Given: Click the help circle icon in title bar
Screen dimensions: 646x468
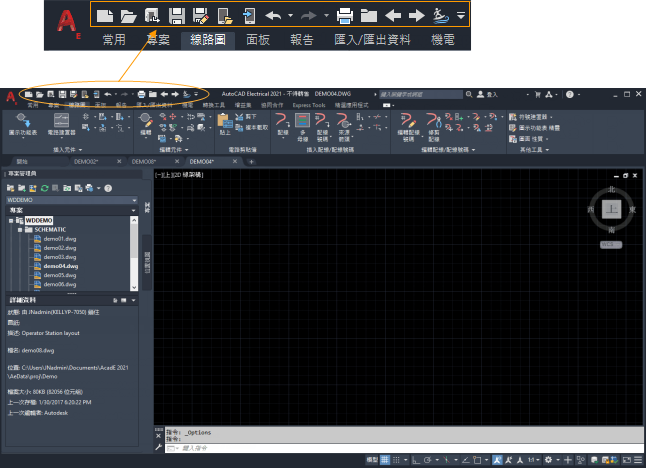Looking at the screenshot, I should pos(570,94).
